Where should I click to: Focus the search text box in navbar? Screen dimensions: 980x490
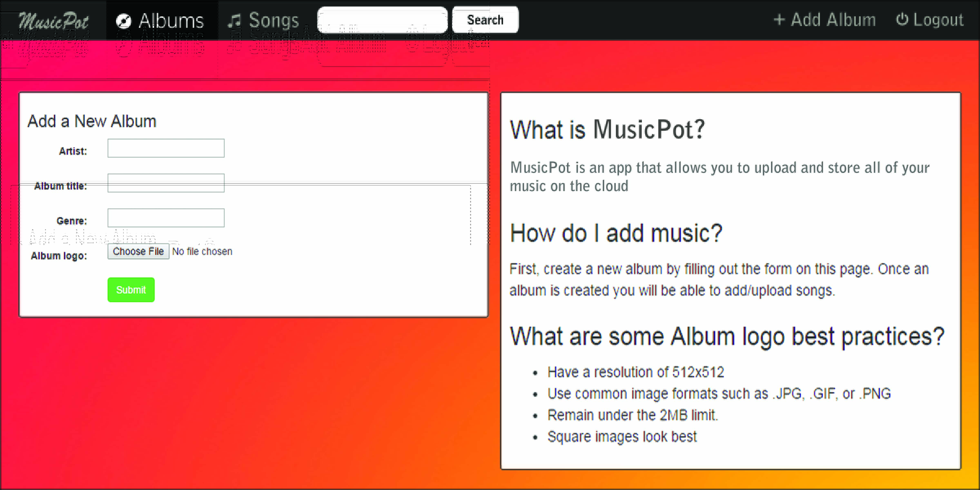coord(382,20)
